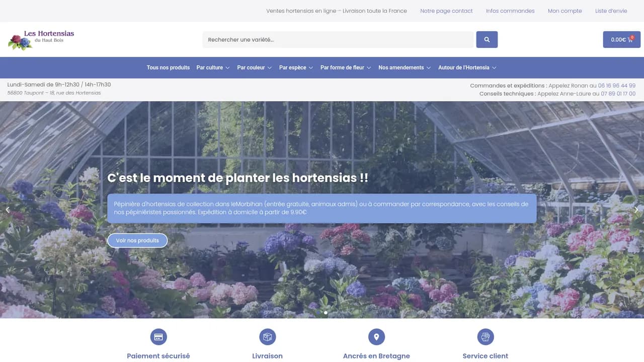This screenshot has height=362, width=644.
Task: Click the Livraison heading
Action: click(x=267, y=356)
